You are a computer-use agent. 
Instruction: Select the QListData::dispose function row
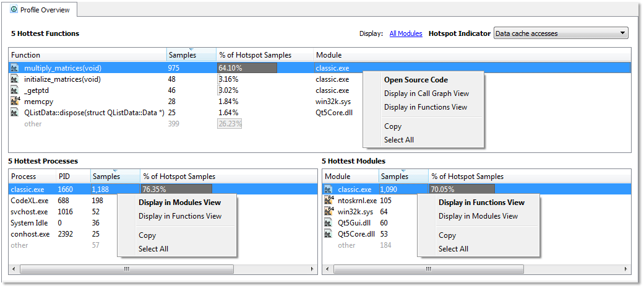[320, 113]
